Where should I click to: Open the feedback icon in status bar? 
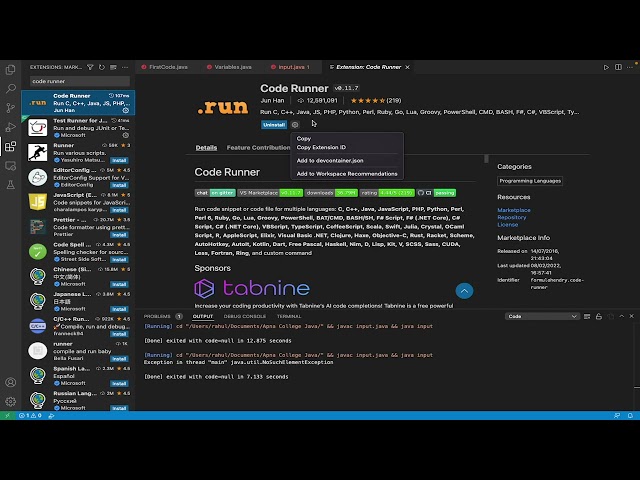pyautogui.click(x=617, y=416)
